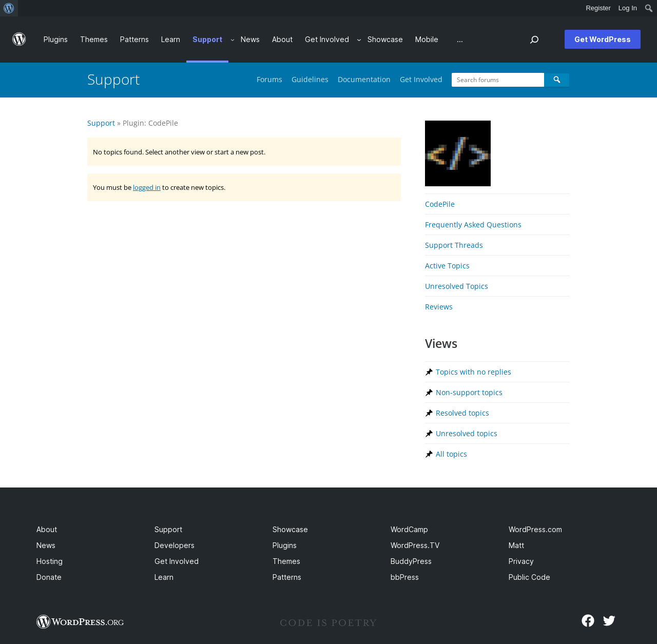Open footer bbPress link
657x644 pixels.
pos(404,577)
